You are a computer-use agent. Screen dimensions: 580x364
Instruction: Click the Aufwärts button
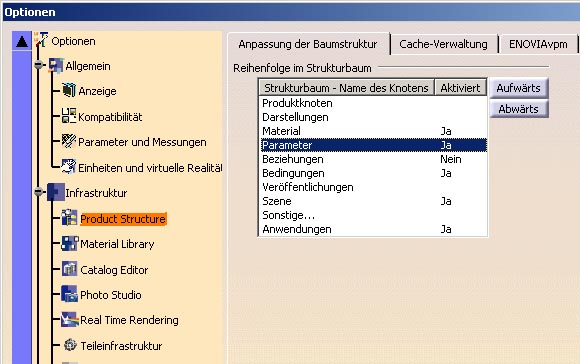click(518, 88)
